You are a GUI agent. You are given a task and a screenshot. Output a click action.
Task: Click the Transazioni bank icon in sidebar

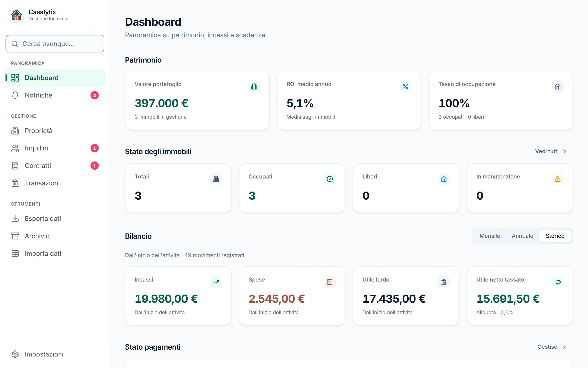(x=15, y=183)
